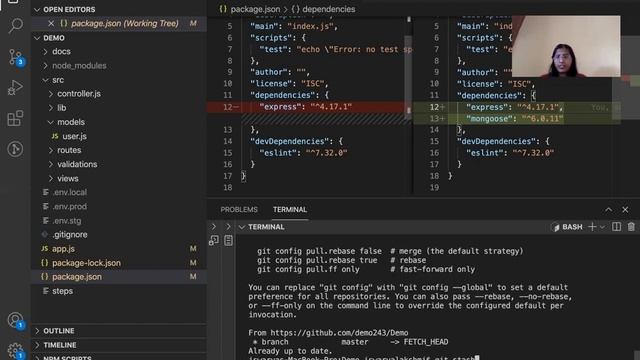640x360 pixels.
Task: Open the Search view in activity bar
Action: pos(15,25)
